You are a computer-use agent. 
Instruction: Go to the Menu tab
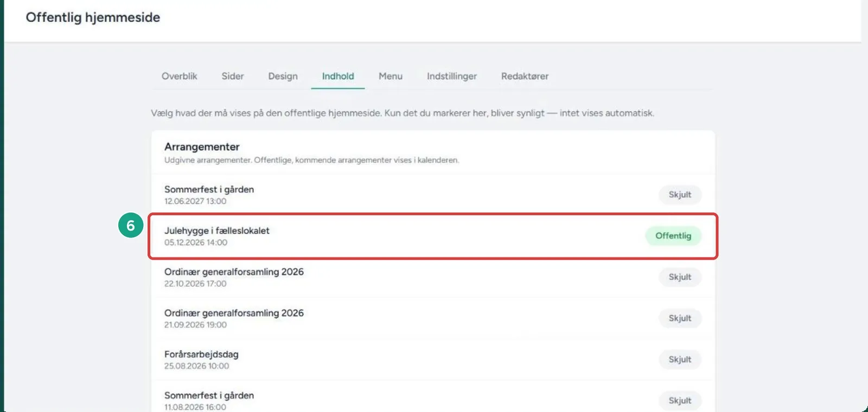click(391, 76)
